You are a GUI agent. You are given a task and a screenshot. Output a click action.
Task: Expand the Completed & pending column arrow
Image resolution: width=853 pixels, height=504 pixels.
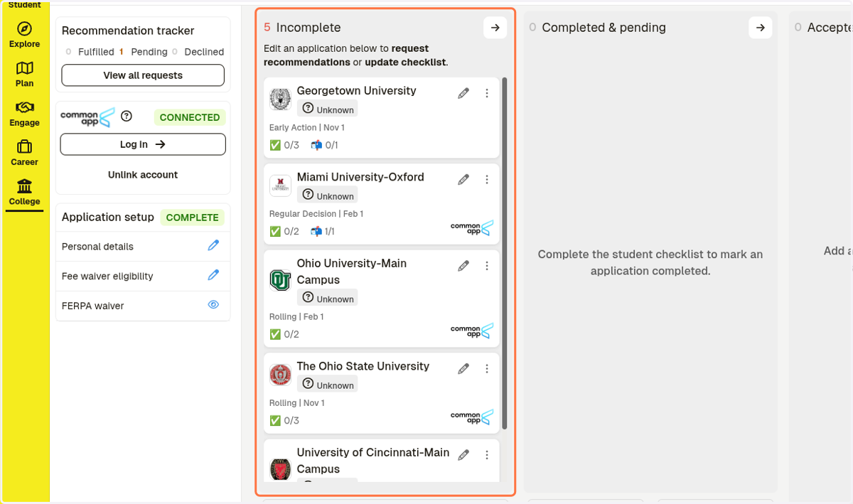click(761, 28)
